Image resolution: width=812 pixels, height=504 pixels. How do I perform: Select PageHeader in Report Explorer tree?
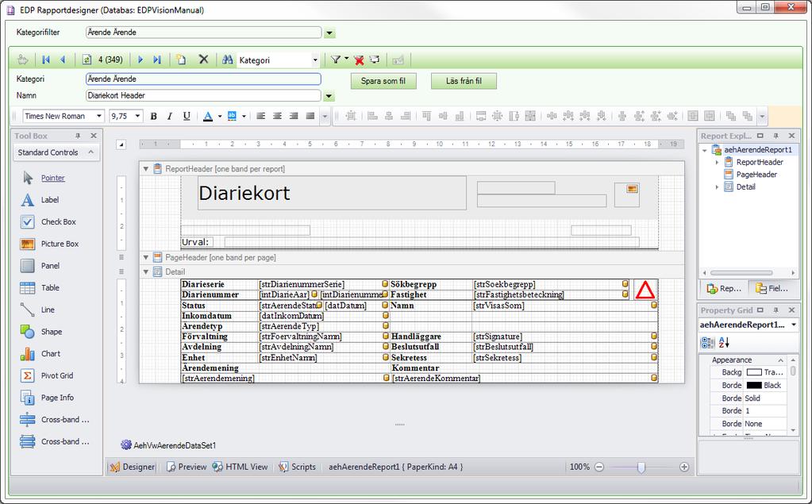click(756, 175)
